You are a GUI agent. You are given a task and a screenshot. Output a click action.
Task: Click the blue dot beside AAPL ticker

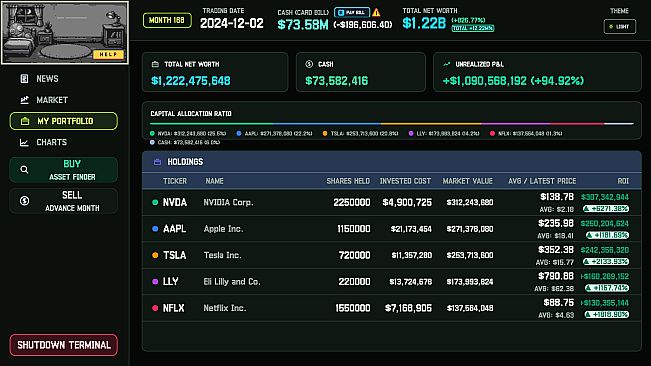[155, 229]
